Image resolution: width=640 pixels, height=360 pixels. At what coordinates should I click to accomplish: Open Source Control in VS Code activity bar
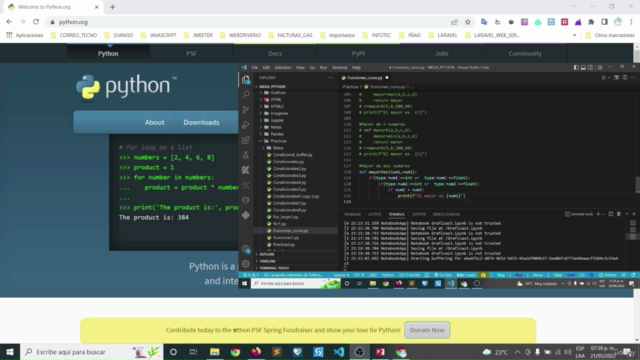click(x=246, y=109)
